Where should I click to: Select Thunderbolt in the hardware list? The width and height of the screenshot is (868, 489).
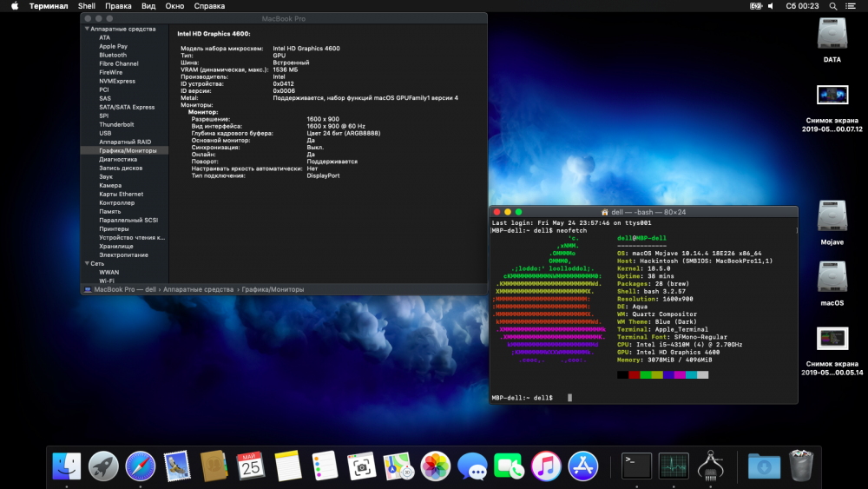coord(116,124)
